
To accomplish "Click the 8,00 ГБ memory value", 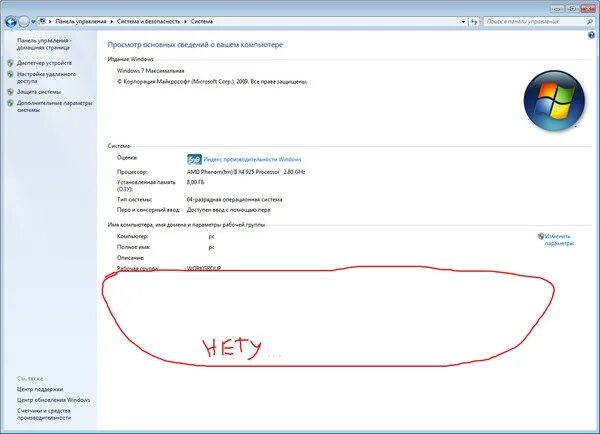I will point(195,182).
